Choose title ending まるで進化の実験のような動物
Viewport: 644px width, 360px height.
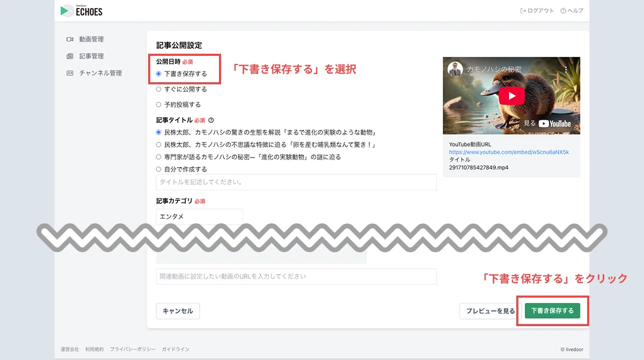[158, 132]
